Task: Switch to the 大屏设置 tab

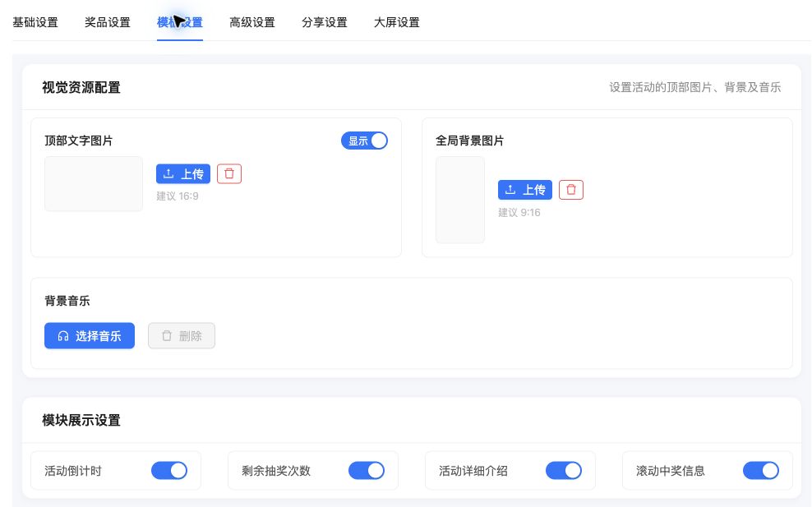Action: click(x=397, y=22)
